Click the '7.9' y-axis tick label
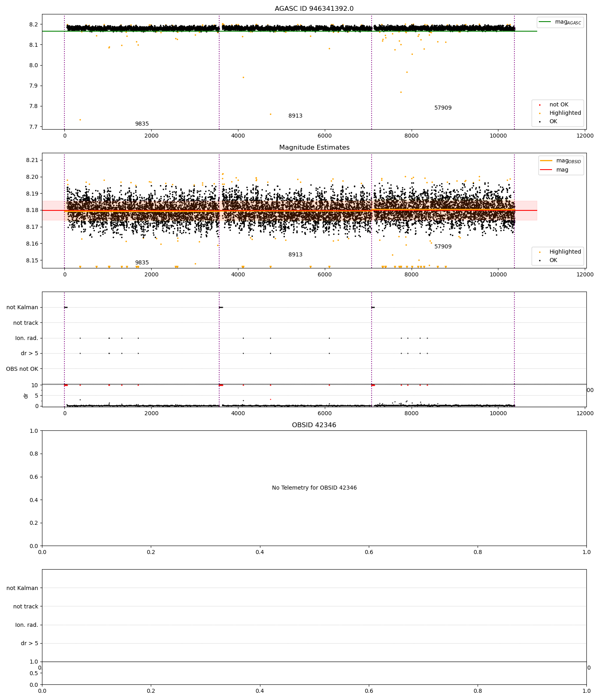Screen dimensions: 600x700 pyautogui.click(x=34, y=86)
